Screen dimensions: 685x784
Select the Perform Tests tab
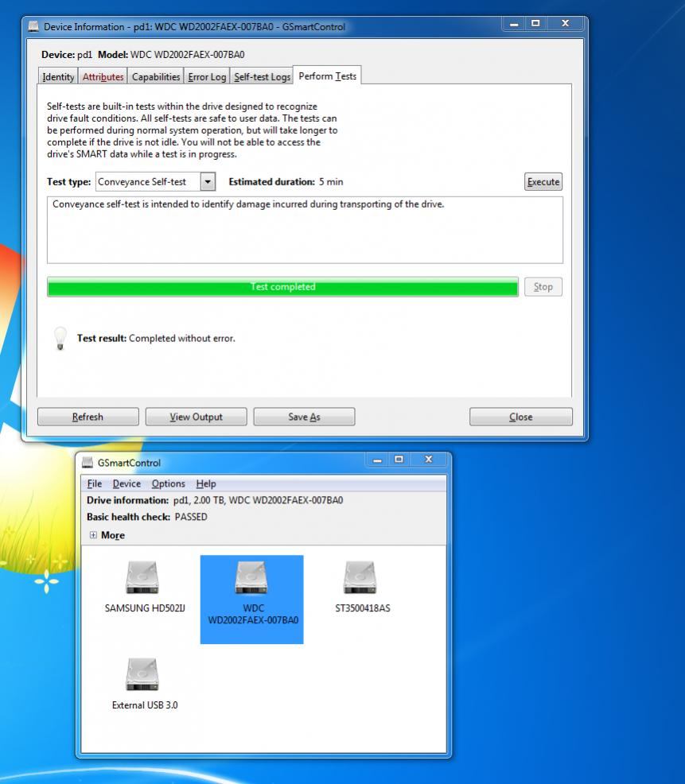327,76
